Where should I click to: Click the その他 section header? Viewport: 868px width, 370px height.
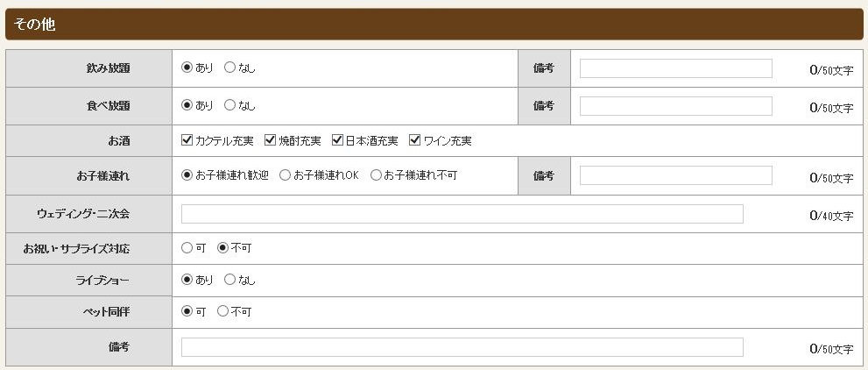coord(434,25)
